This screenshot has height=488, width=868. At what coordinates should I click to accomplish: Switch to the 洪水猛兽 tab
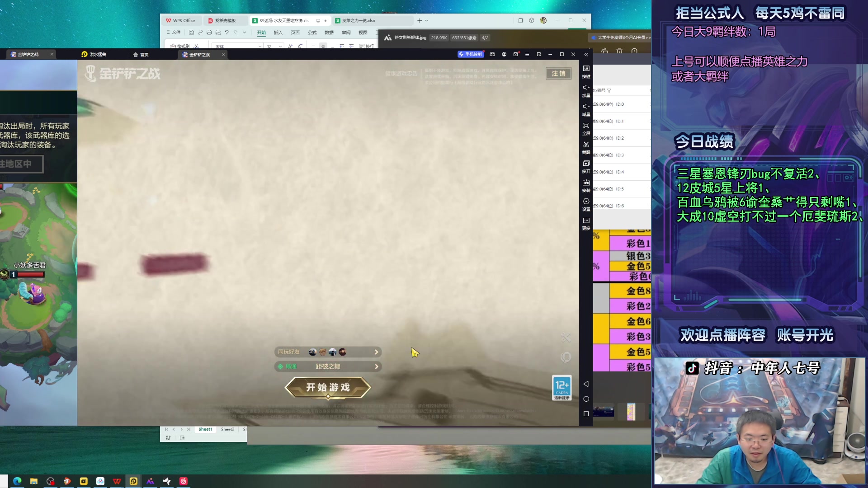tap(94, 54)
